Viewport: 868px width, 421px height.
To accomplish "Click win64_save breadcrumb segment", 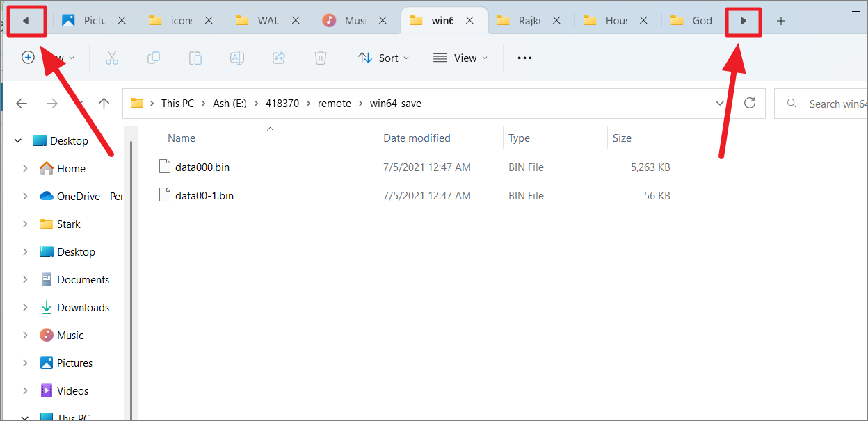I will [x=395, y=104].
